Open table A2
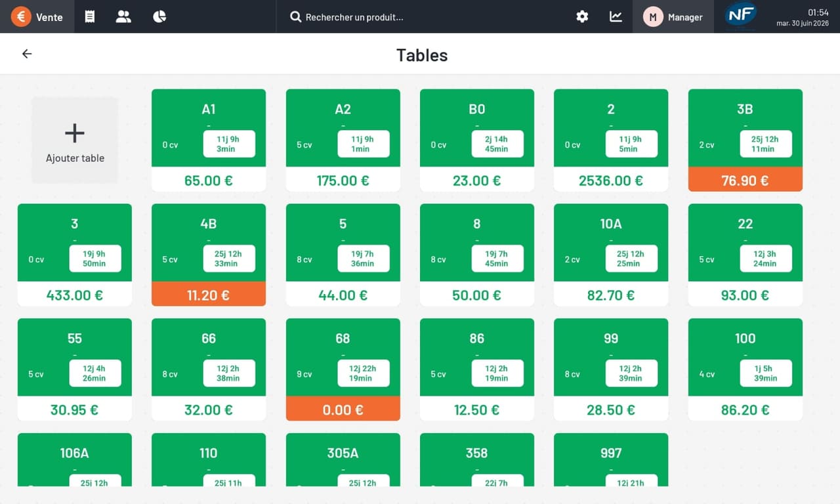Screen dimensions: 840x504 pyautogui.click(x=343, y=140)
